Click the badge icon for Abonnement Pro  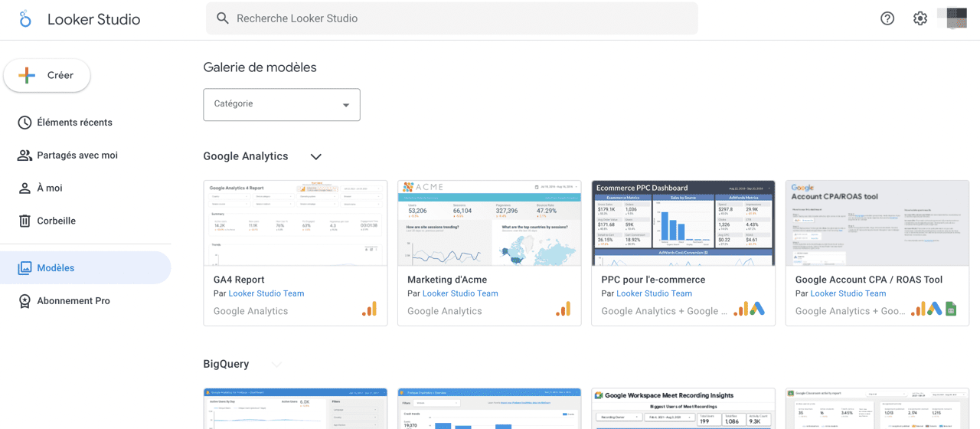click(x=24, y=301)
